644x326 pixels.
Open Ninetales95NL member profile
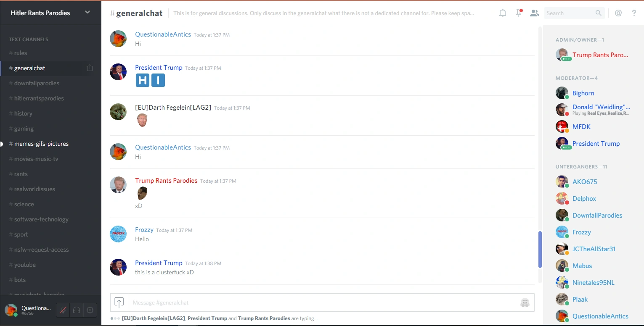point(594,283)
